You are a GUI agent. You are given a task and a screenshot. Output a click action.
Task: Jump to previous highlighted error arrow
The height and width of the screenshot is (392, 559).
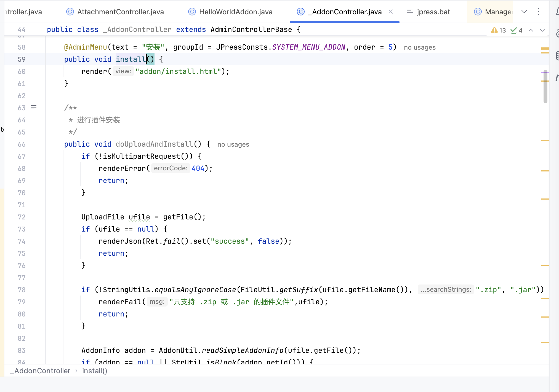[531, 30]
